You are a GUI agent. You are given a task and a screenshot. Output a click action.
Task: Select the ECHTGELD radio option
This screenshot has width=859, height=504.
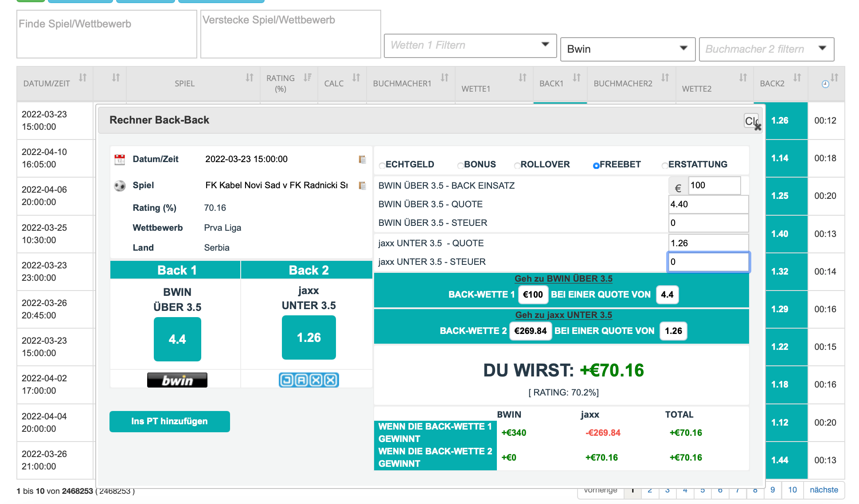pyautogui.click(x=382, y=166)
